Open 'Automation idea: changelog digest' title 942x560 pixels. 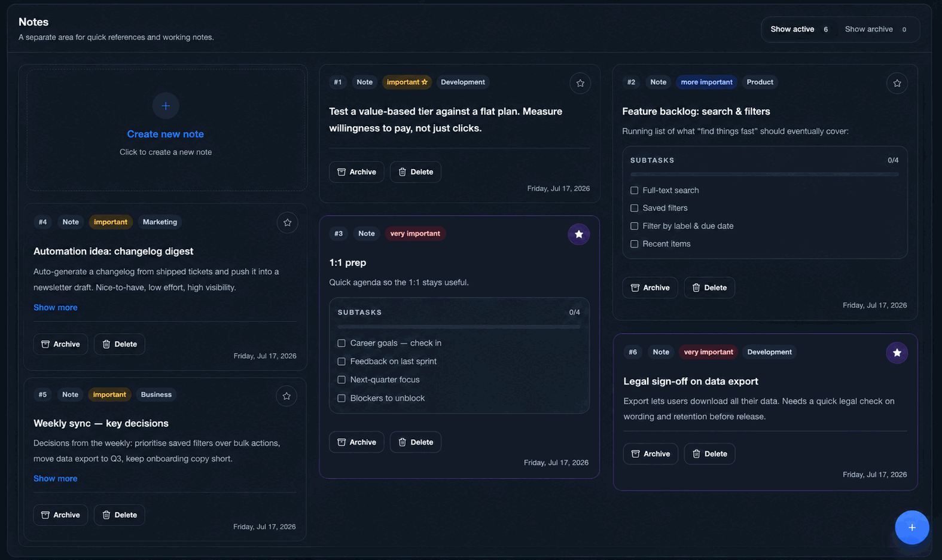[113, 251]
